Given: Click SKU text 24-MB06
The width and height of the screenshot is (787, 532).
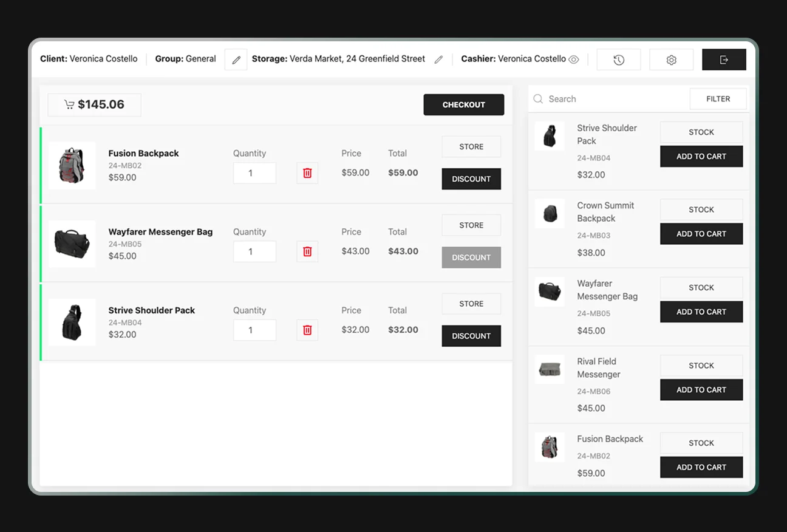Looking at the screenshot, I should (x=594, y=392).
